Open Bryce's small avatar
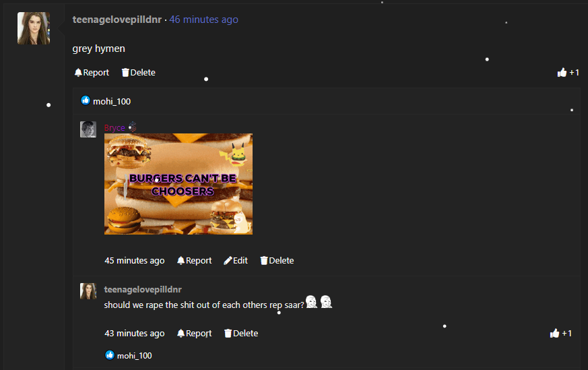The width and height of the screenshot is (588, 370). 88,129
